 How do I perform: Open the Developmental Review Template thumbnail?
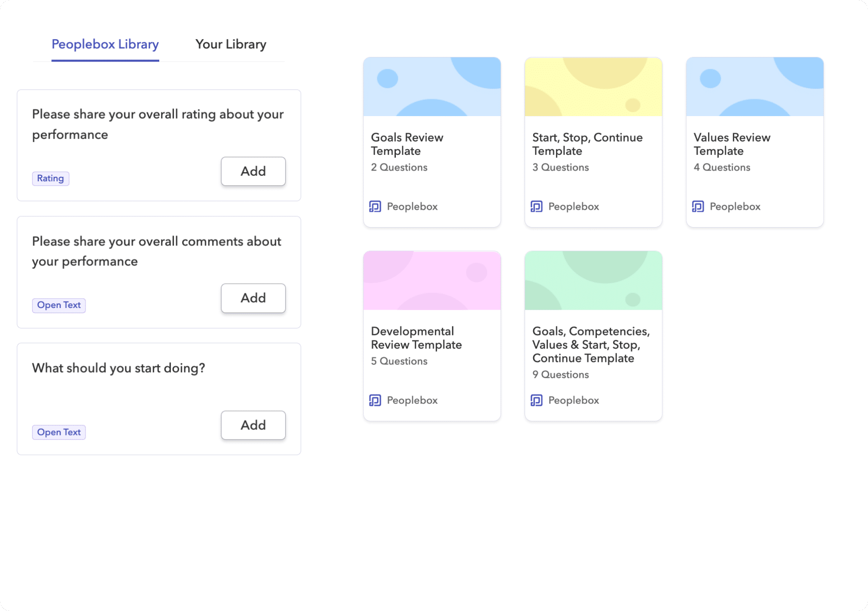point(432,281)
